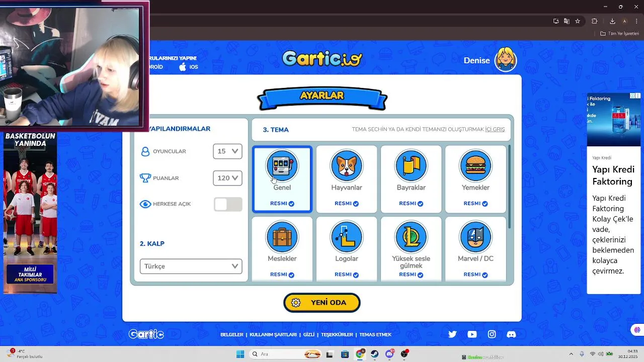
Task: Pick the Logolar theme icon
Action: click(347, 237)
